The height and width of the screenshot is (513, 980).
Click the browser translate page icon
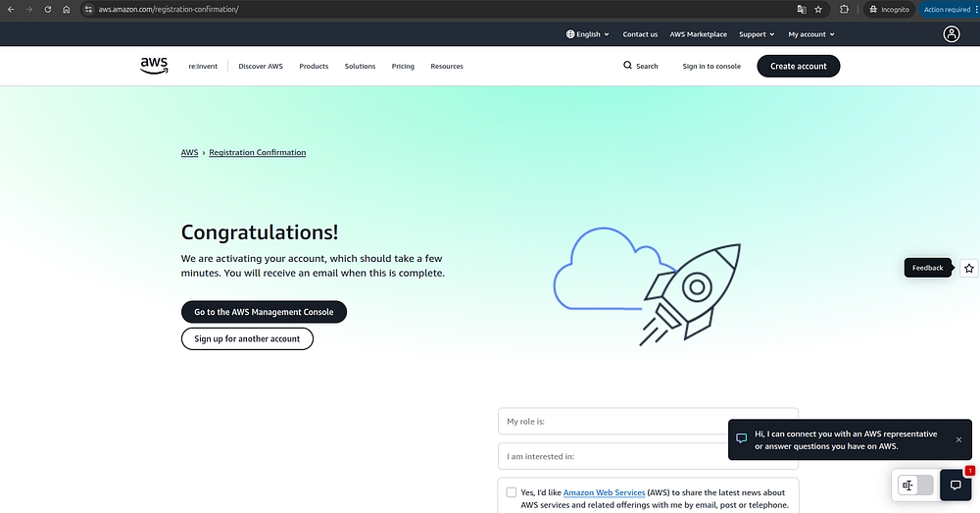pyautogui.click(x=802, y=9)
